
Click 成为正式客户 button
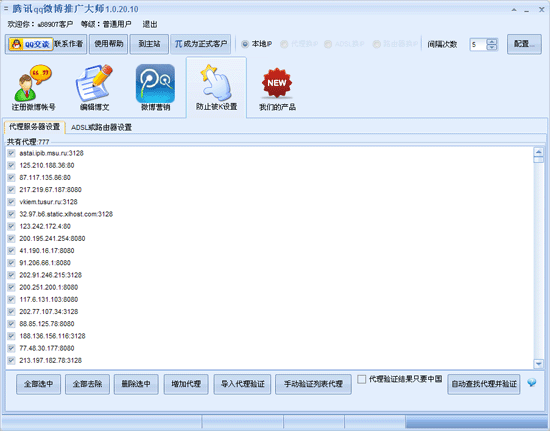[201, 44]
